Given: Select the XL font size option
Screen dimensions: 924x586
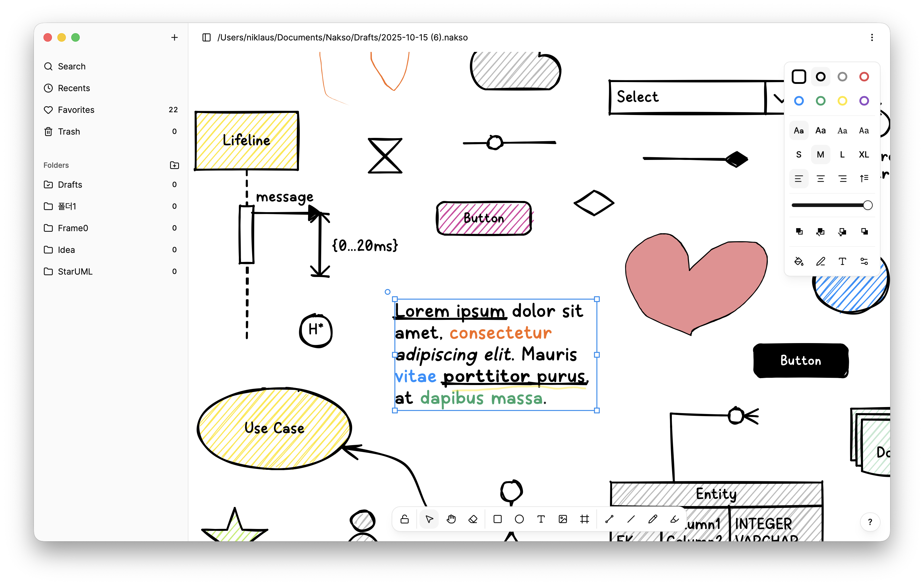Looking at the screenshot, I should coord(864,154).
